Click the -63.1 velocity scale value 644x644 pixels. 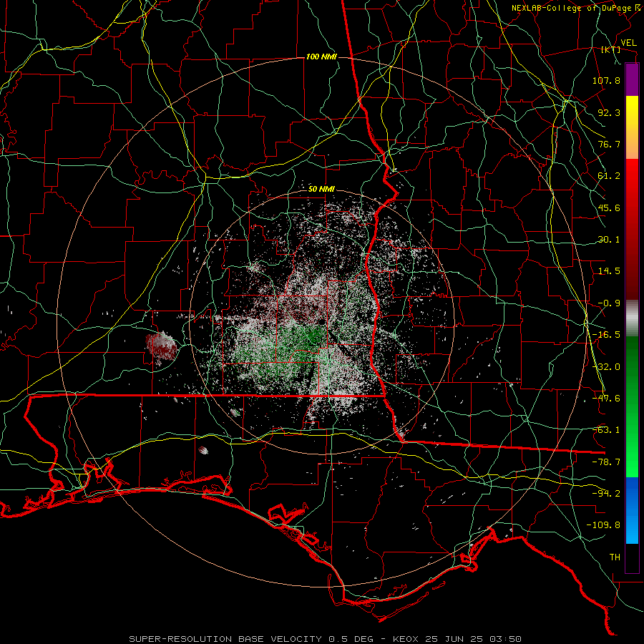(606, 430)
